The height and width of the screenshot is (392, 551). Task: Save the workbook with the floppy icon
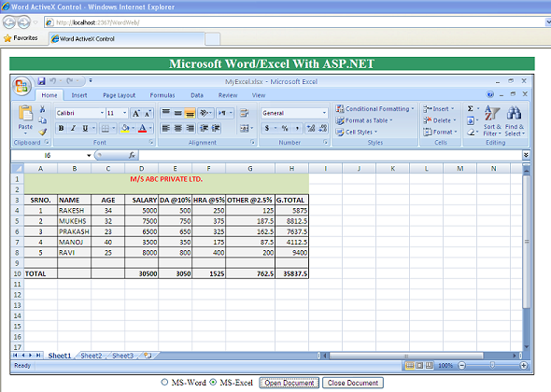(41, 81)
